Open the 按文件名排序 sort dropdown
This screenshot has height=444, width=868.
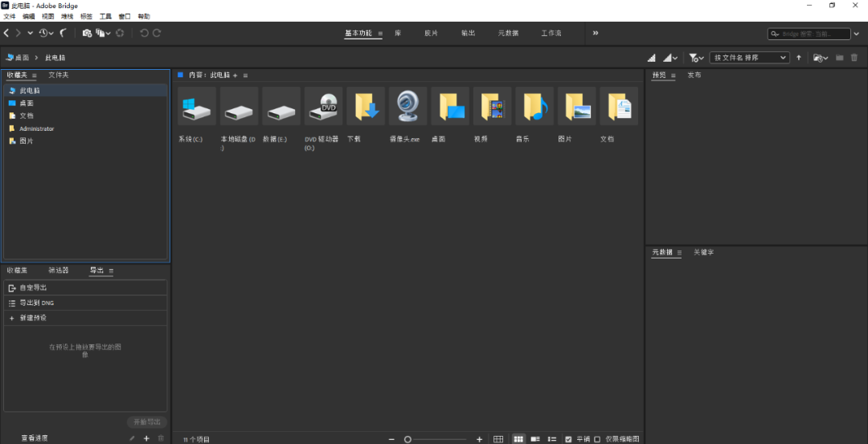(749, 58)
